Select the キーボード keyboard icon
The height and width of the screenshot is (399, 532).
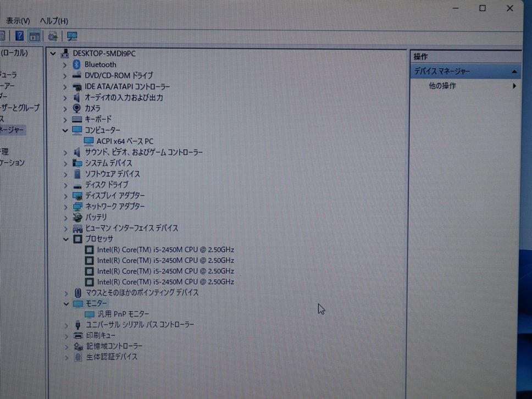pos(77,119)
